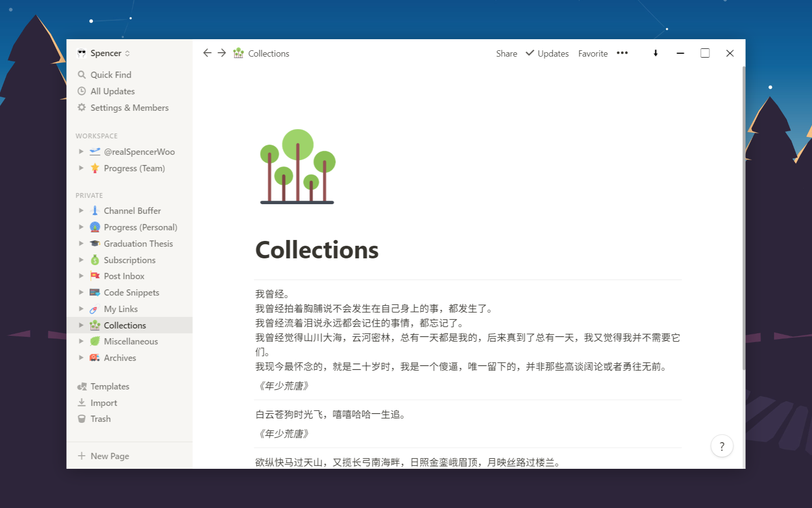Maximize the Notion window
This screenshot has height=508, width=812.
(x=705, y=53)
